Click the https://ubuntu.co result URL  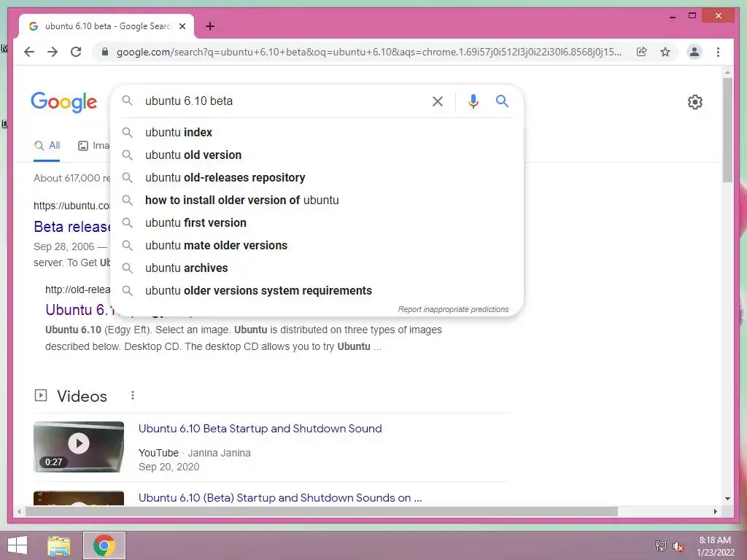coord(72,206)
